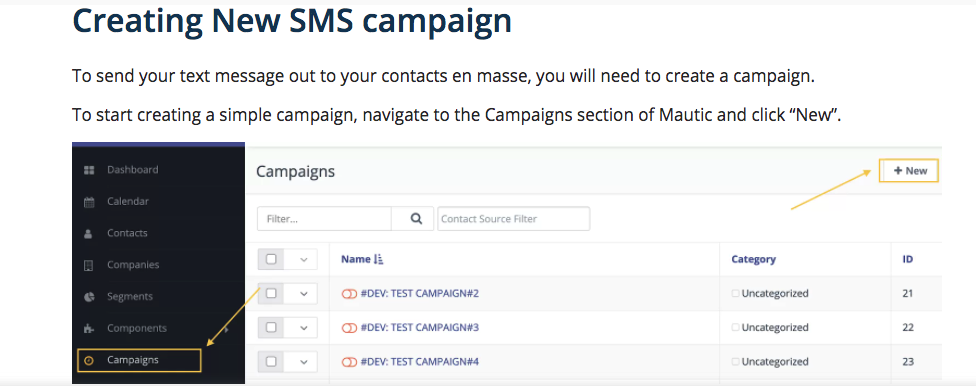This screenshot has width=976, height=391.
Task: Expand the Components submenu arrow
Action: click(227, 329)
